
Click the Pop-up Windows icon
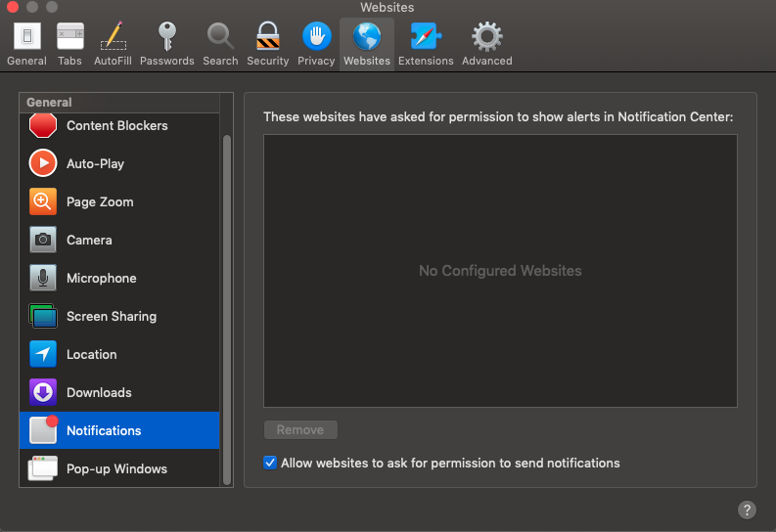[x=43, y=468]
